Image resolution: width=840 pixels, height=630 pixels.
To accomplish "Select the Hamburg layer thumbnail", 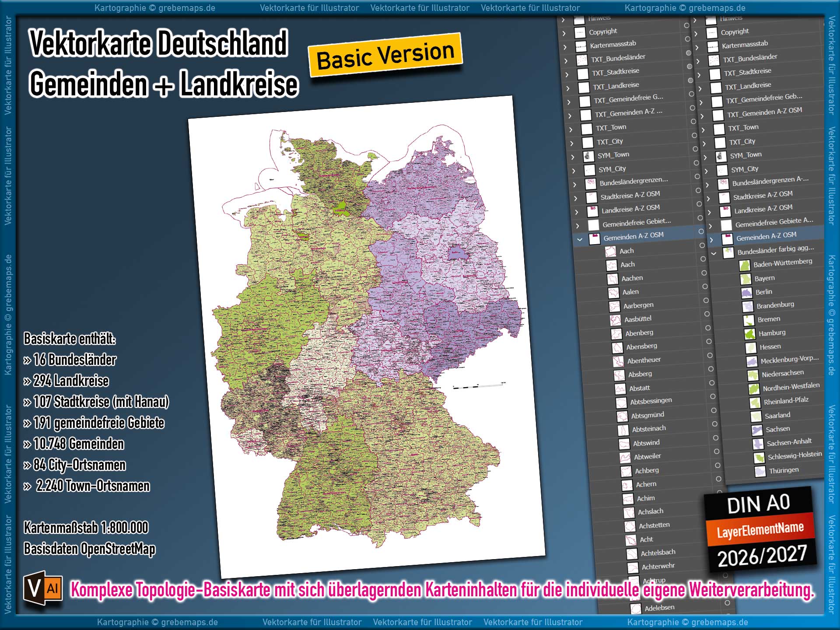I will tap(749, 334).
